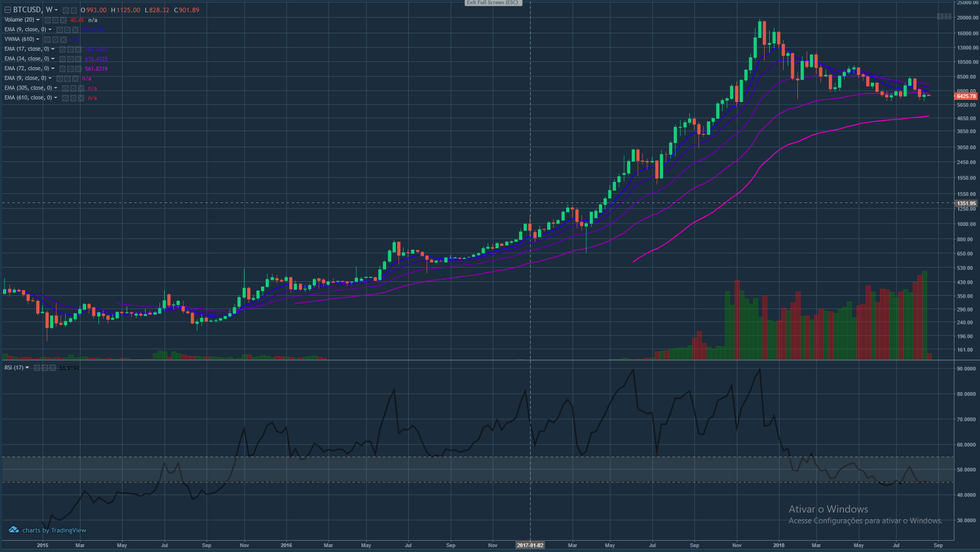The width and height of the screenshot is (980, 552).
Task: Open the charts by TradingView link
Action: pos(54,530)
